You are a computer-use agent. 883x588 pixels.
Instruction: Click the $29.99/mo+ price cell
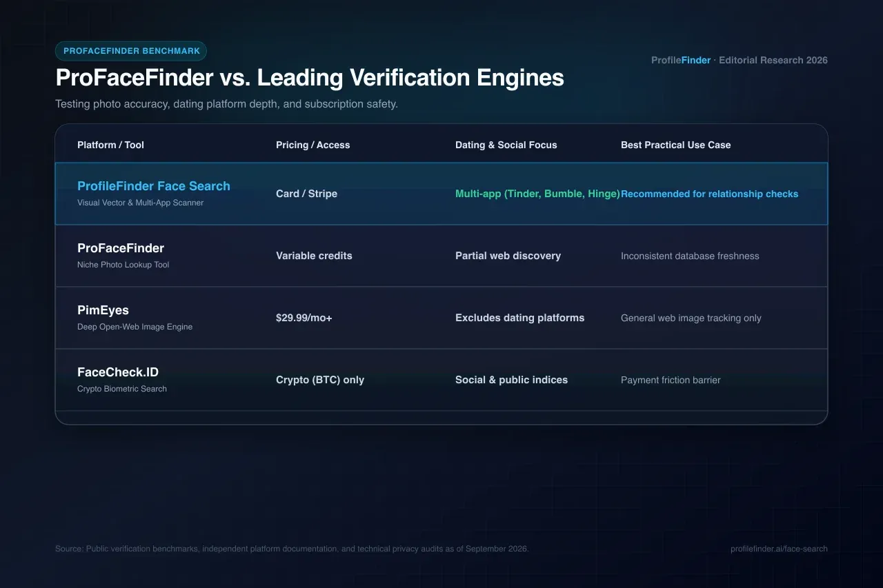click(304, 318)
